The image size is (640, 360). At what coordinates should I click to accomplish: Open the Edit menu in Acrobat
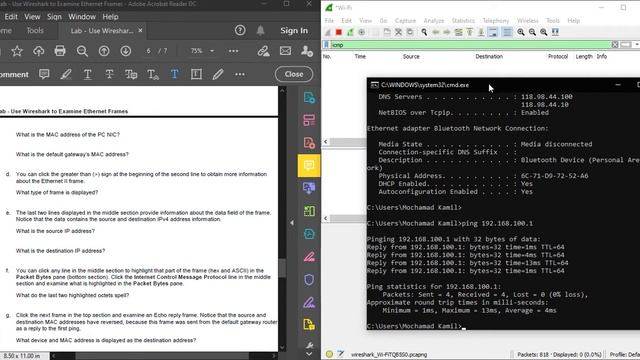point(11,17)
